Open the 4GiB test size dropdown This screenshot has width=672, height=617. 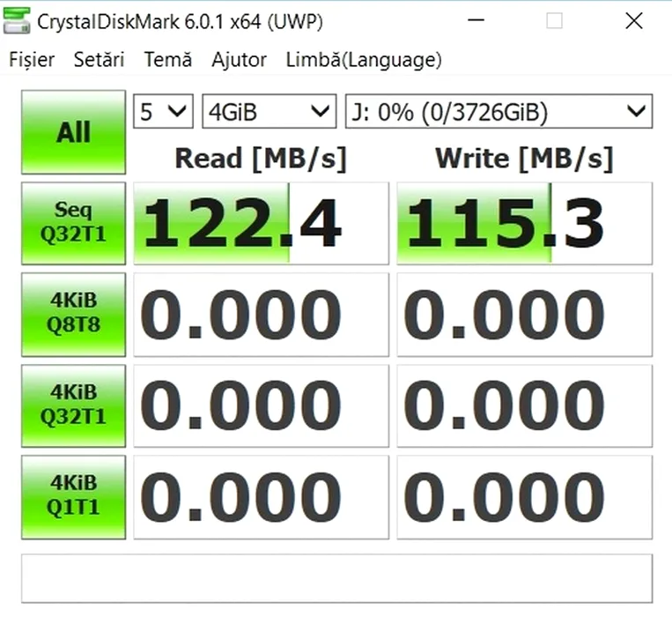pyautogui.click(x=269, y=112)
